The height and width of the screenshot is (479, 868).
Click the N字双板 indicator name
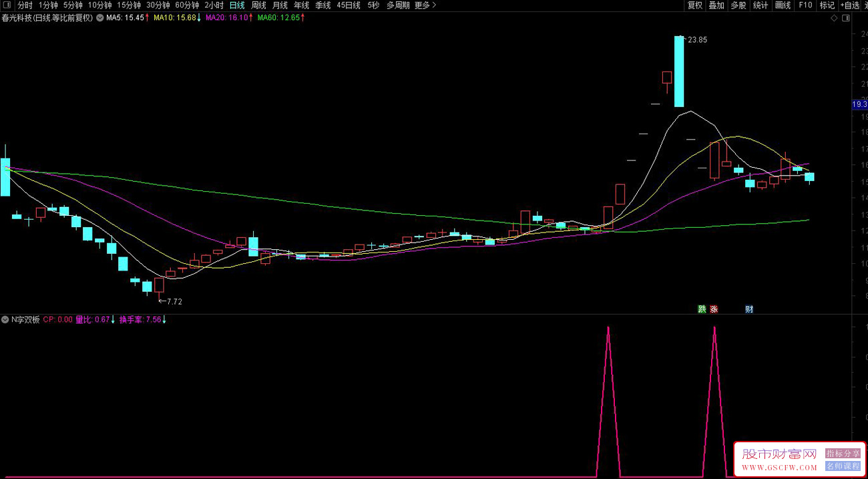click(25, 319)
